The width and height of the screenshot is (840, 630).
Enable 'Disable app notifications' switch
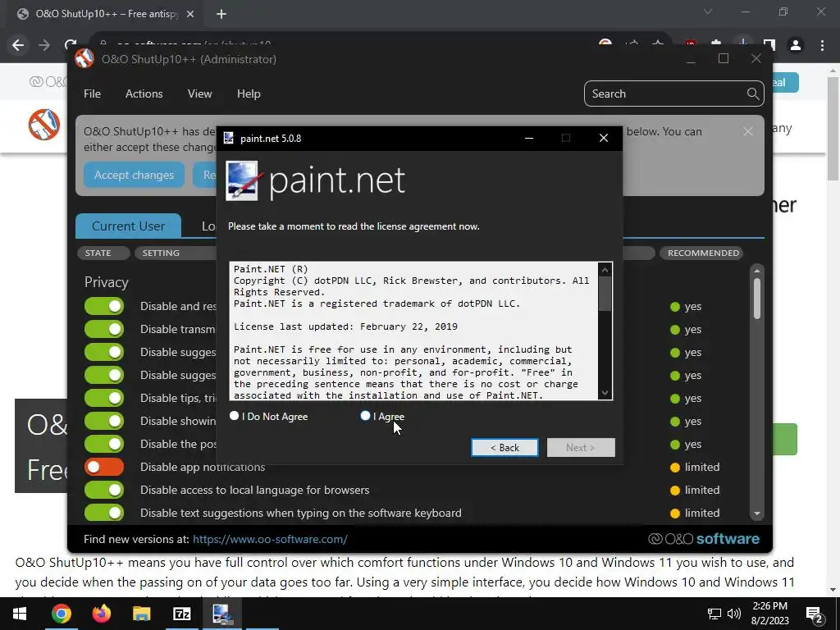[104, 467]
